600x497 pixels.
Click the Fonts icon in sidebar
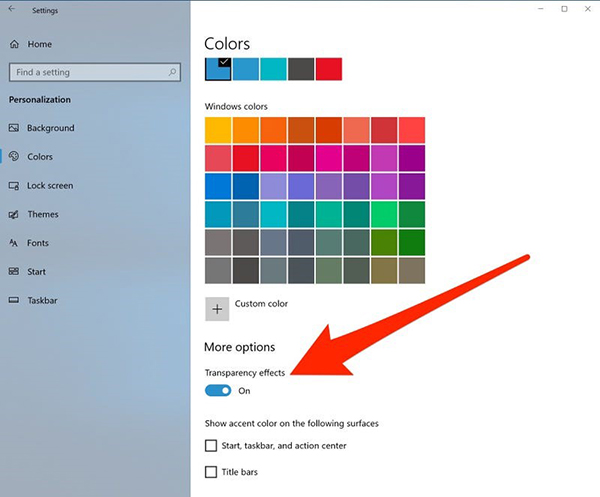pyautogui.click(x=14, y=243)
